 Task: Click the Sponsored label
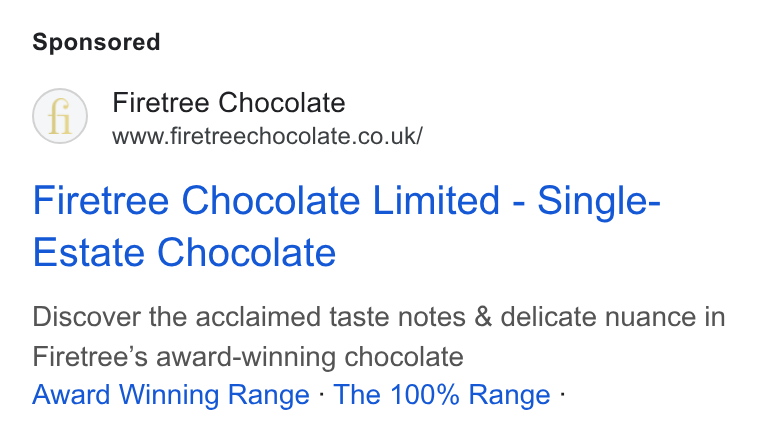[96, 42]
